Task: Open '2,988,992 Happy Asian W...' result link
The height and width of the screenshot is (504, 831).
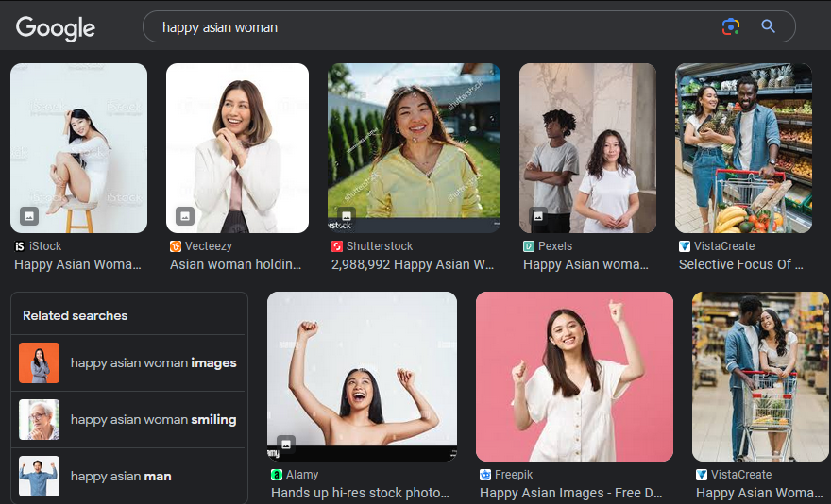Action: [413, 265]
